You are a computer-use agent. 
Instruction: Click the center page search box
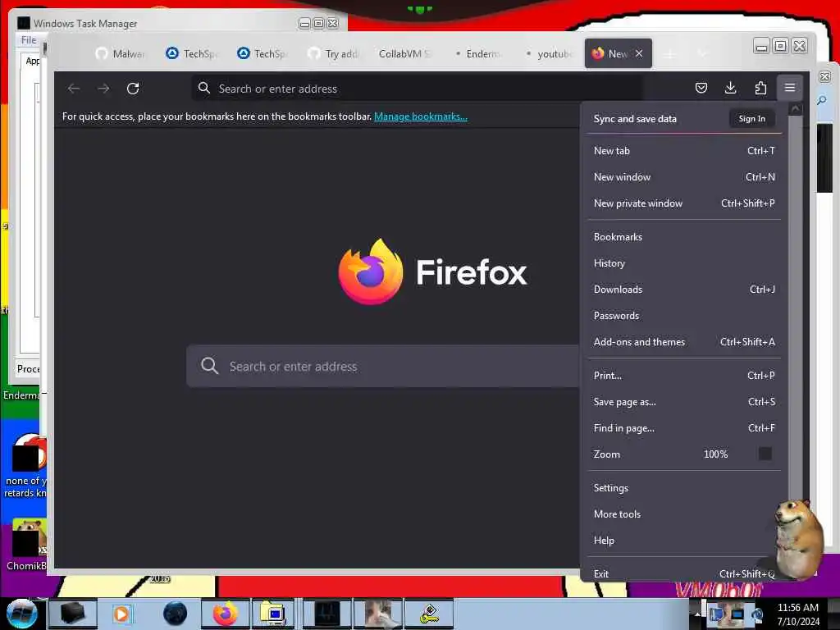tap(382, 367)
